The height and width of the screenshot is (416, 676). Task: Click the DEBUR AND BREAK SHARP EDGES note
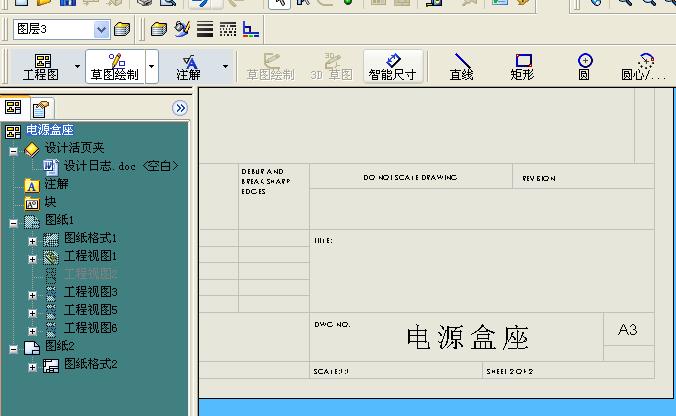(x=266, y=181)
